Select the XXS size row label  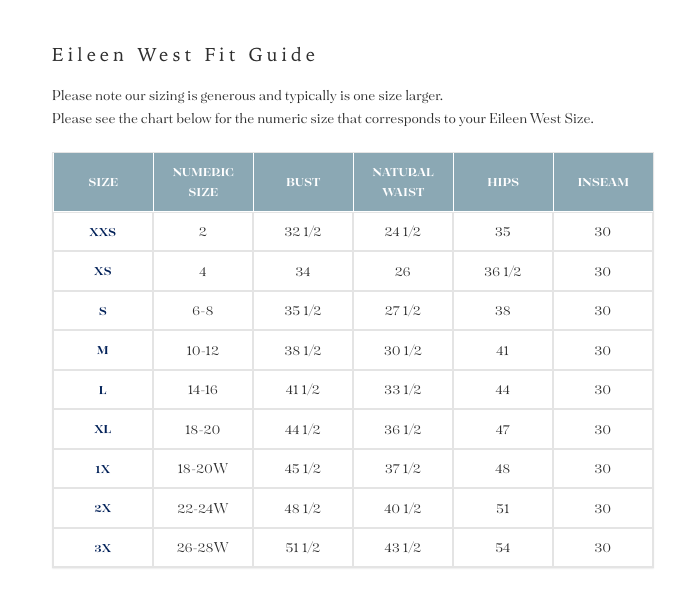[103, 232]
